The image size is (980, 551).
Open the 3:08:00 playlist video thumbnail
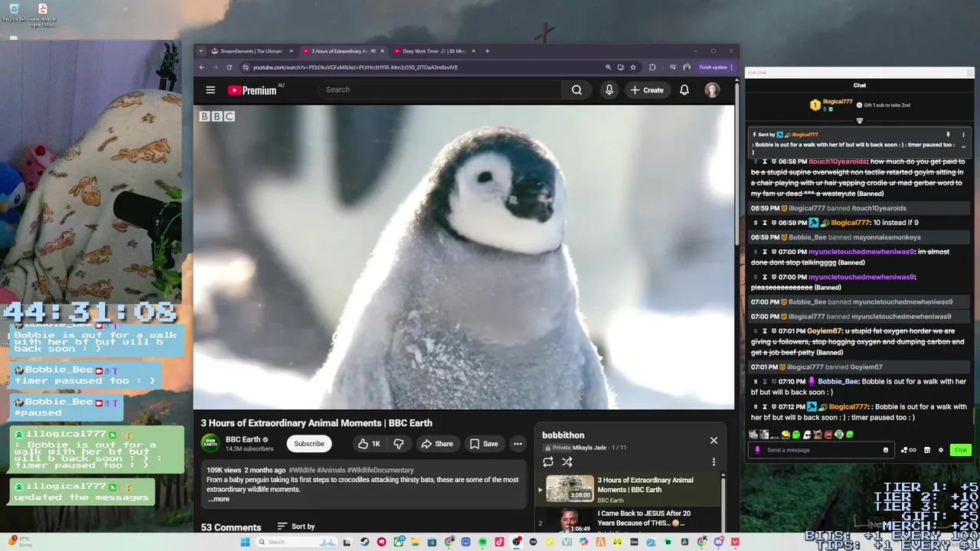tap(570, 488)
